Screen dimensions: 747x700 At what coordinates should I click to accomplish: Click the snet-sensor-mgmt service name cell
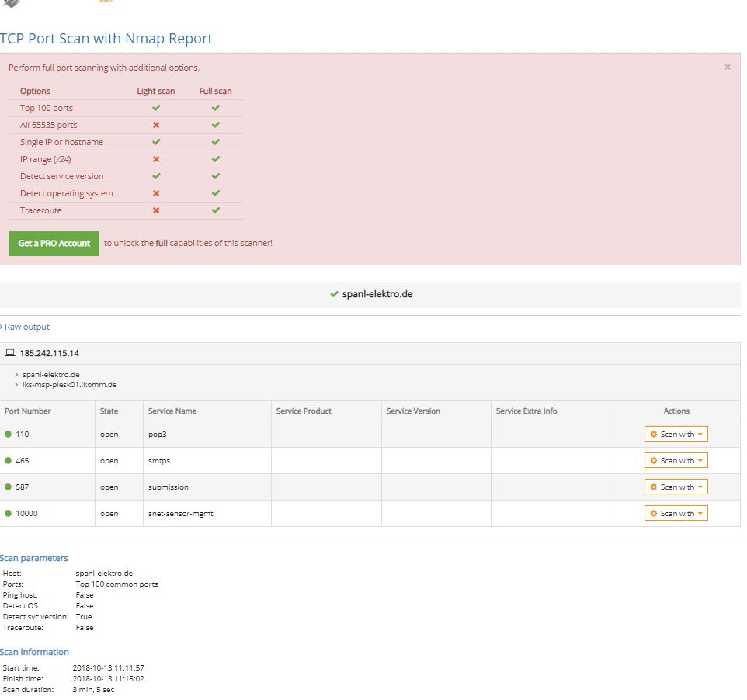click(180, 514)
